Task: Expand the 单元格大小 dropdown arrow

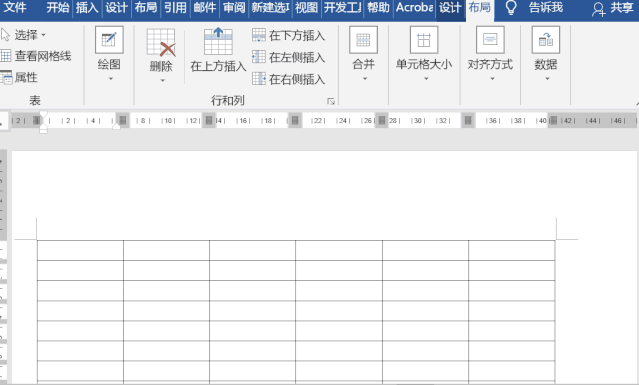Action: click(426, 79)
